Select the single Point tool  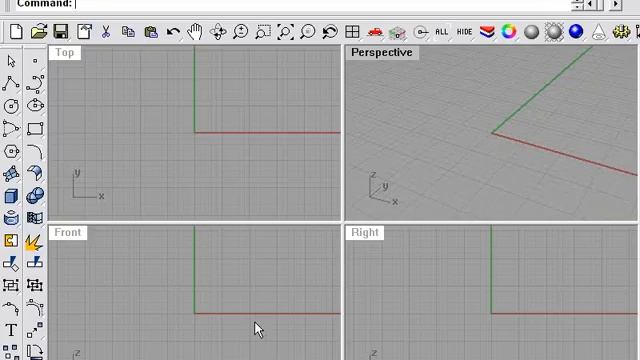coord(35,61)
